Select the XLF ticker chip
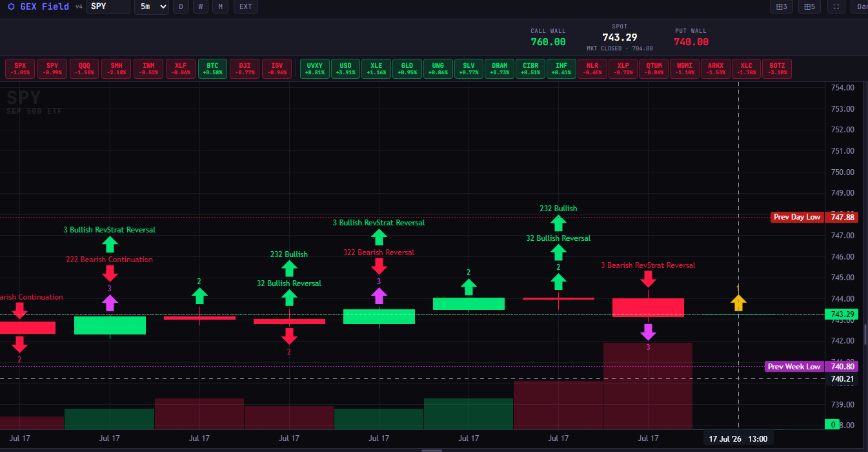Screen dimensions: 868x452 (181, 68)
